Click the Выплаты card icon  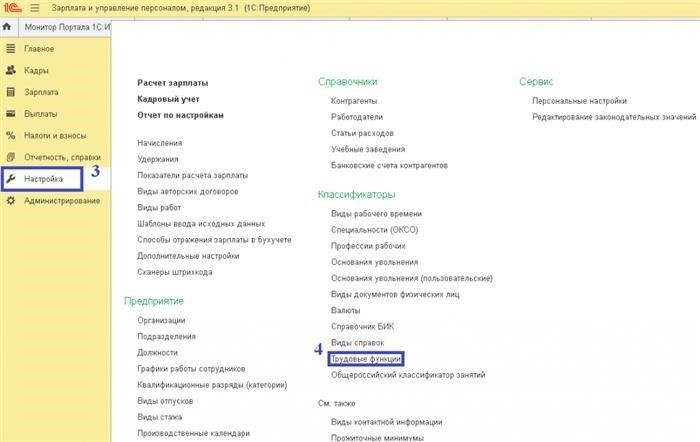[11, 114]
